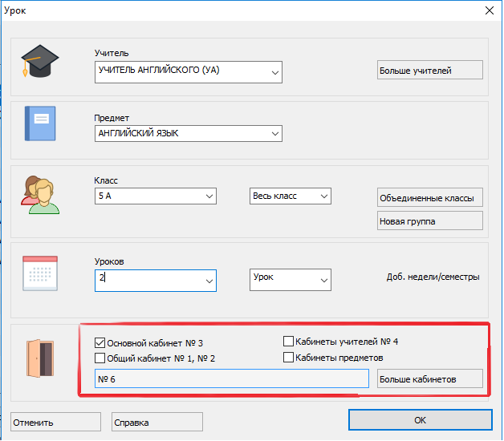Enable Общий кабинет № 1, № 2 checkbox

pyautogui.click(x=100, y=358)
